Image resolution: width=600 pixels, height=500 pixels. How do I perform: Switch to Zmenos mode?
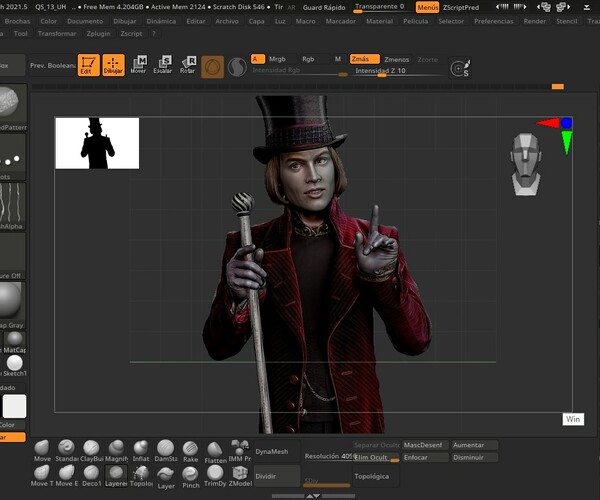[x=396, y=59]
